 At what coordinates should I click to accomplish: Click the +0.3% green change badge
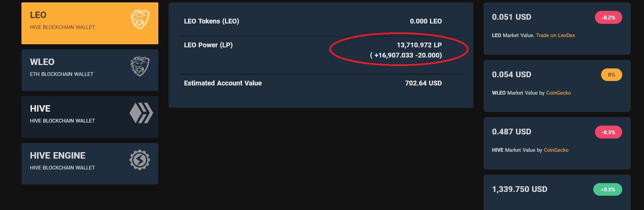click(608, 190)
